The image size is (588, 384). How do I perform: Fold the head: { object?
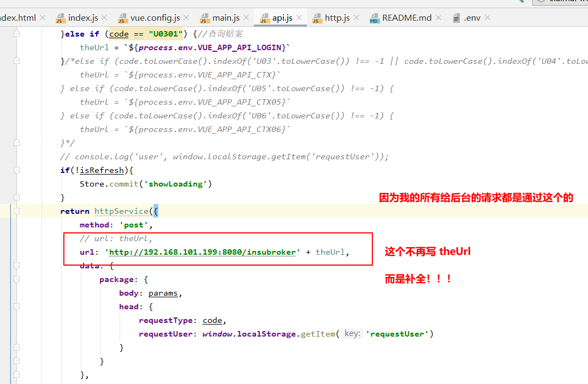coord(16,307)
